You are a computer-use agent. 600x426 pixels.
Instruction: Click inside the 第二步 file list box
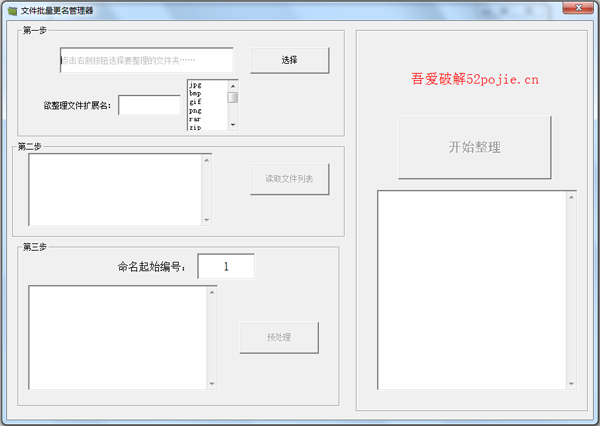115,189
